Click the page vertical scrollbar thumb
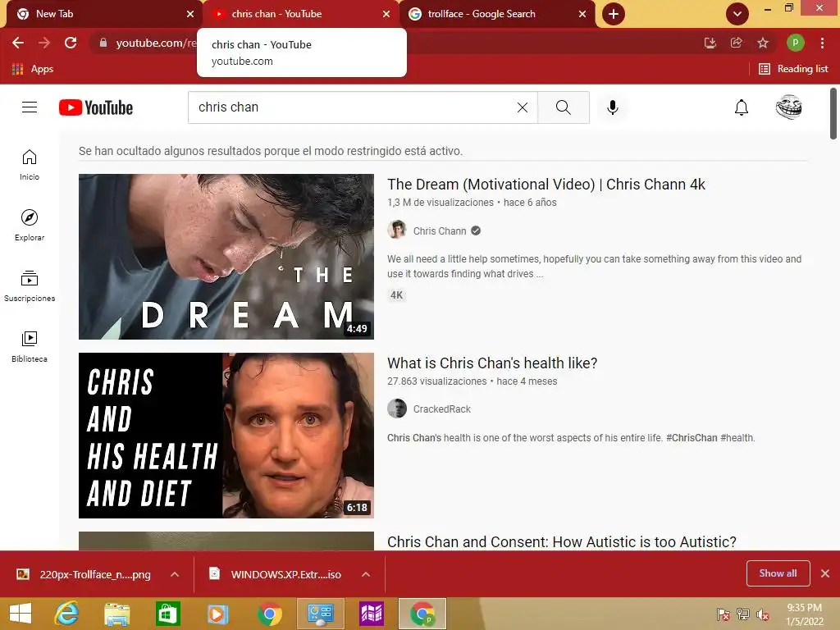 [833, 113]
